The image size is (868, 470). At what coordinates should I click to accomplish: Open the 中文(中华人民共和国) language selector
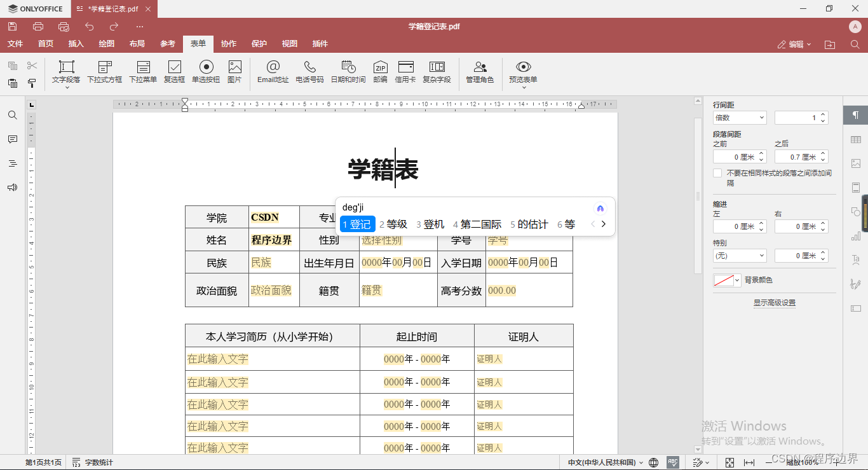(x=605, y=462)
